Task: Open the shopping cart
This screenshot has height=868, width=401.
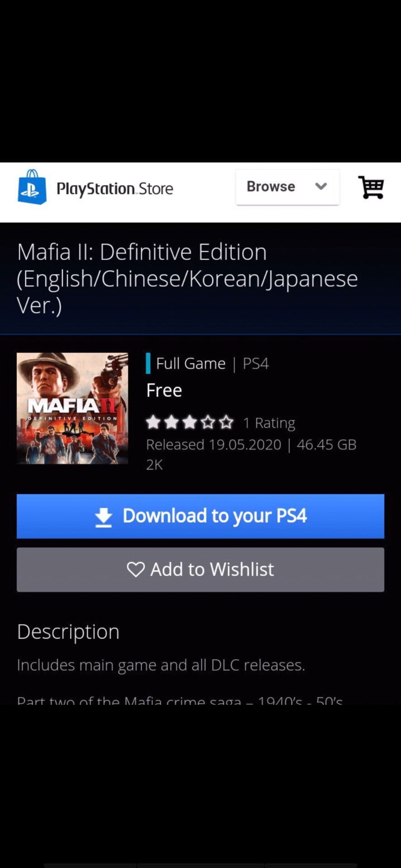Action: click(x=371, y=187)
